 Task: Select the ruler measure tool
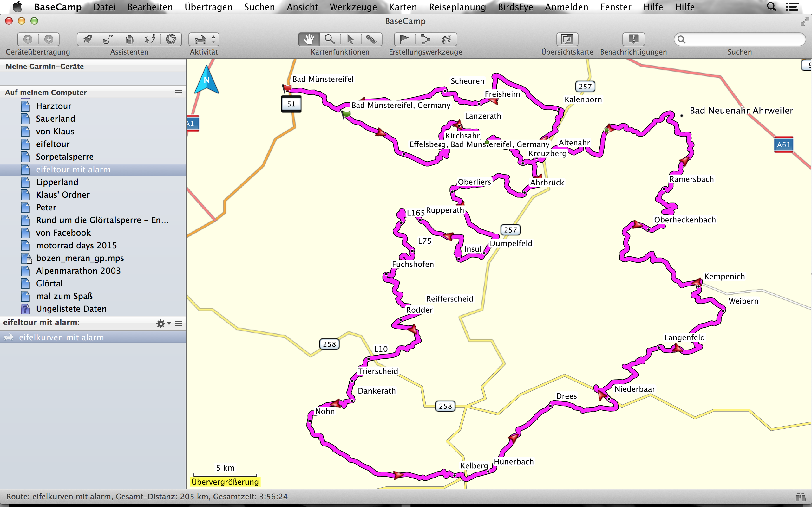click(371, 40)
